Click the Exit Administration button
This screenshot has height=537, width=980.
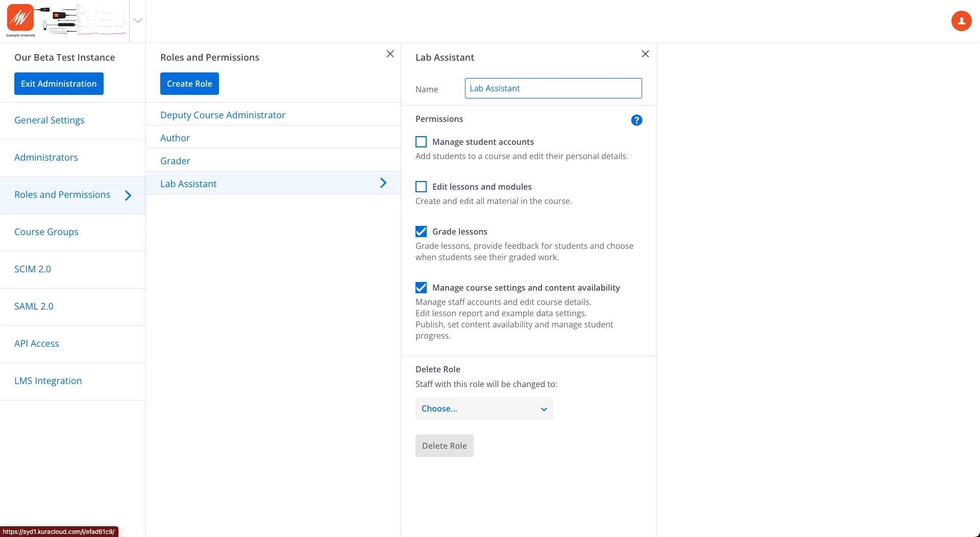pyautogui.click(x=59, y=84)
